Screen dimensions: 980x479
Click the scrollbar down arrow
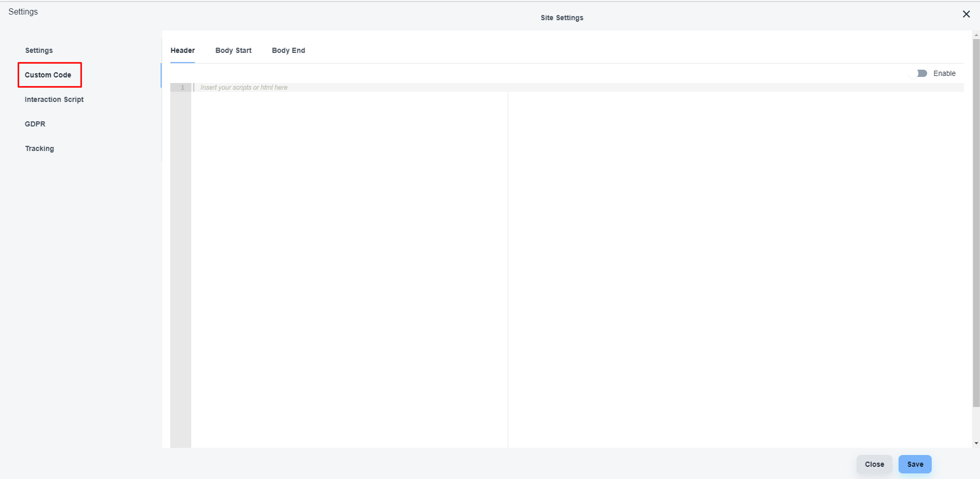click(x=976, y=443)
